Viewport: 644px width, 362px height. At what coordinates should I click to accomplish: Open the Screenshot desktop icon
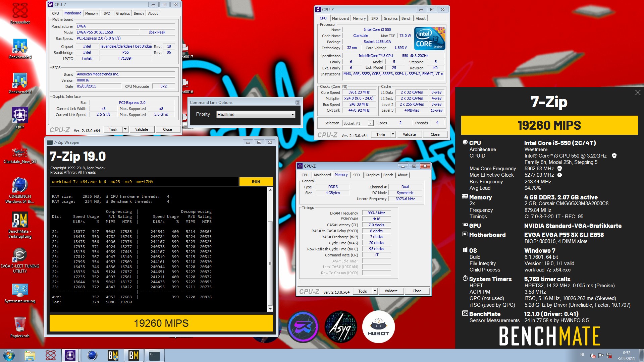(x=20, y=13)
